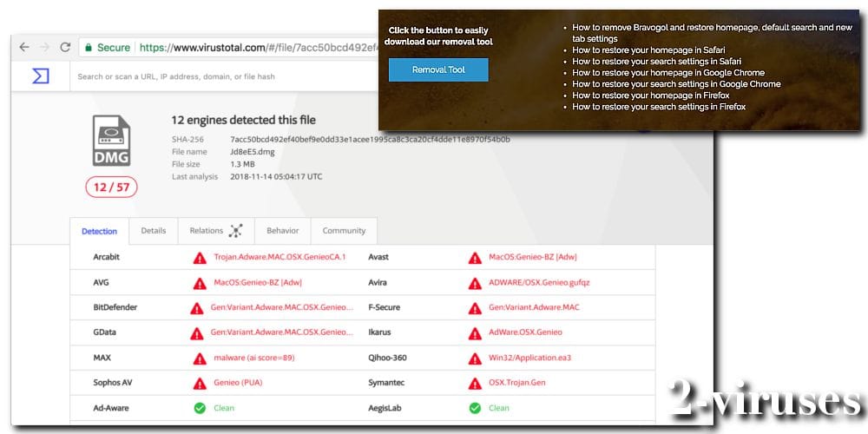This screenshot has height=434, width=868.
Task: Click the BitDefender engine name
Action: 115,307
